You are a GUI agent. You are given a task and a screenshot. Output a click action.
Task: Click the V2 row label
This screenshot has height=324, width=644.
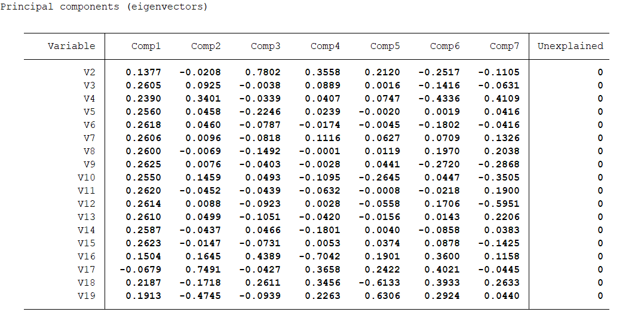point(89,72)
